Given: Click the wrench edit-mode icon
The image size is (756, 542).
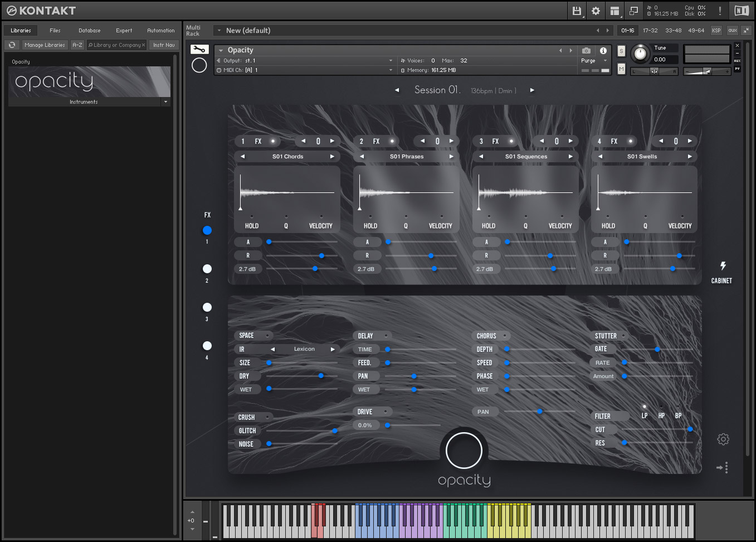Looking at the screenshot, I should (199, 50).
